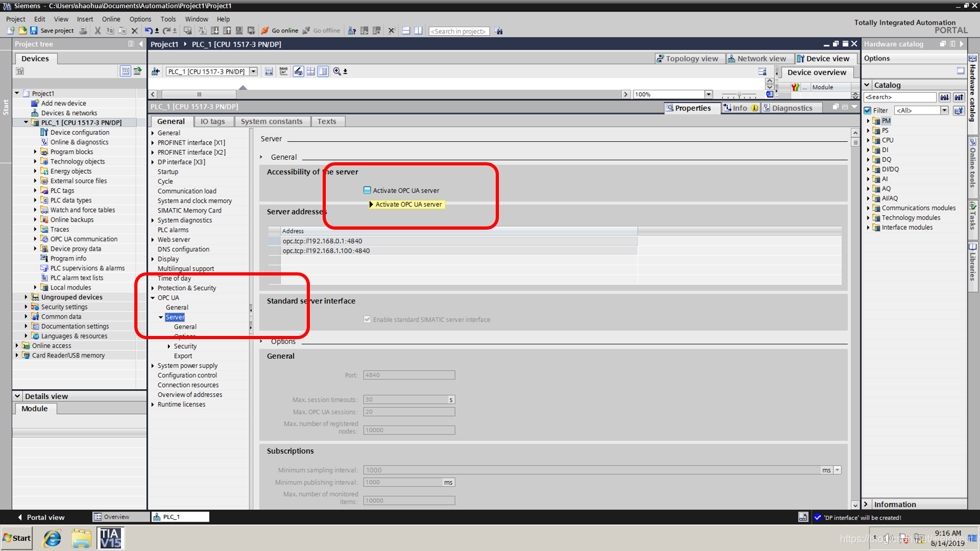Screen dimensions: 980x551
Task: Click the New project icon in the toolbar
Action: tap(11, 31)
